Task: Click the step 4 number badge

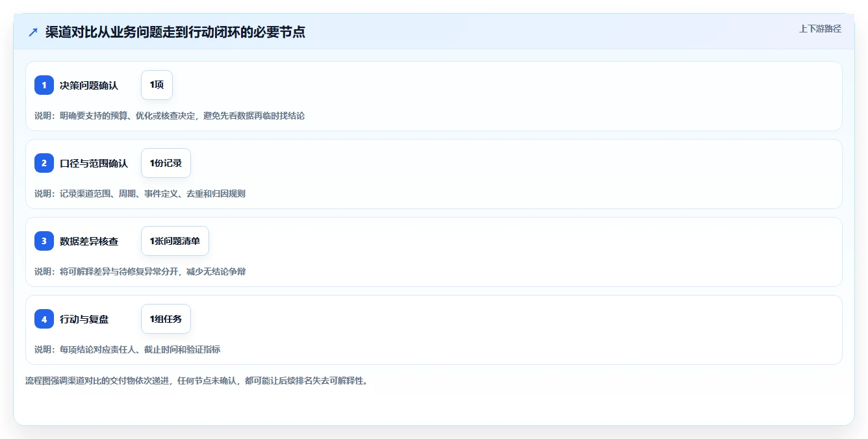Action: (x=44, y=319)
